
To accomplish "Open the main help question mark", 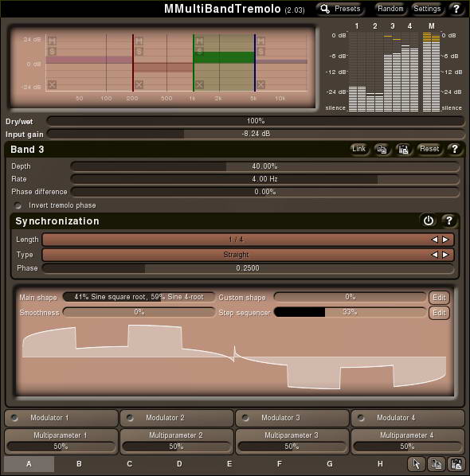I will 456,9.
